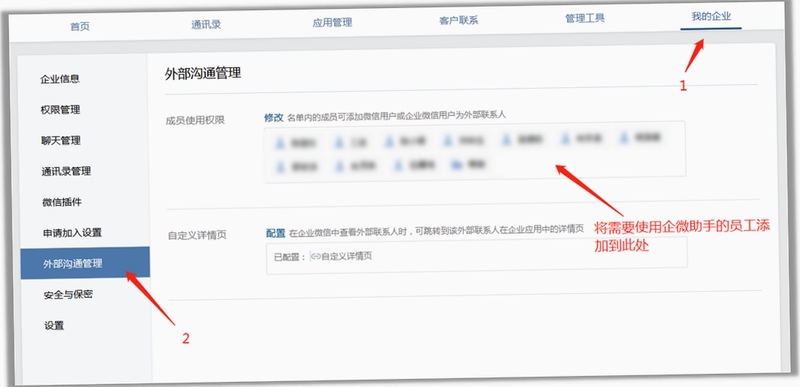Open 企业信息 in the sidebar
This screenshot has width=800, height=387.
click(x=60, y=79)
